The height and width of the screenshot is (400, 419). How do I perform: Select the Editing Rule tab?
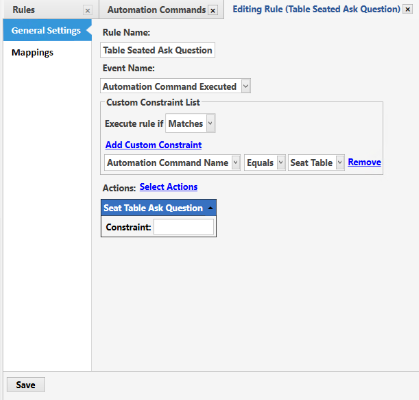(x=316, y=9)
